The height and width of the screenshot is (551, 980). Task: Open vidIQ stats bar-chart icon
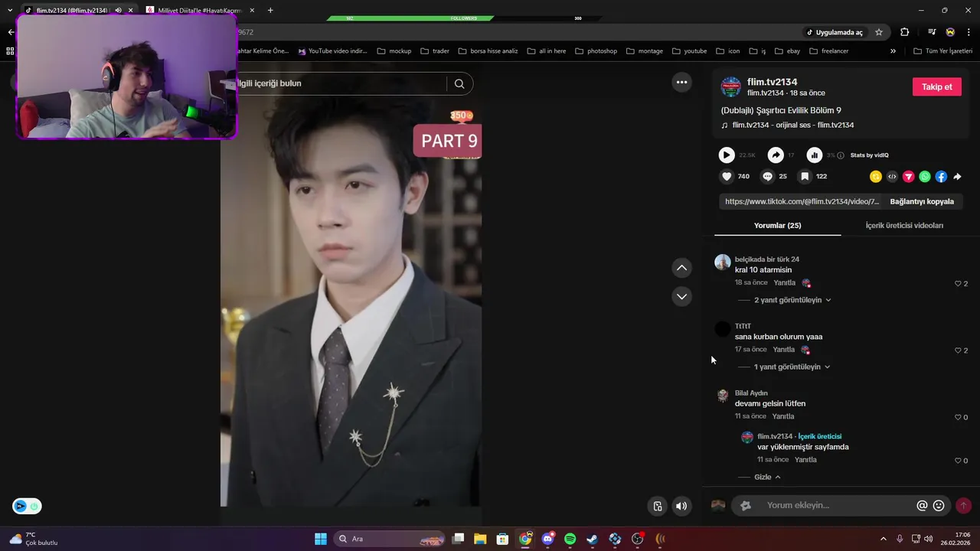(815, 155)
